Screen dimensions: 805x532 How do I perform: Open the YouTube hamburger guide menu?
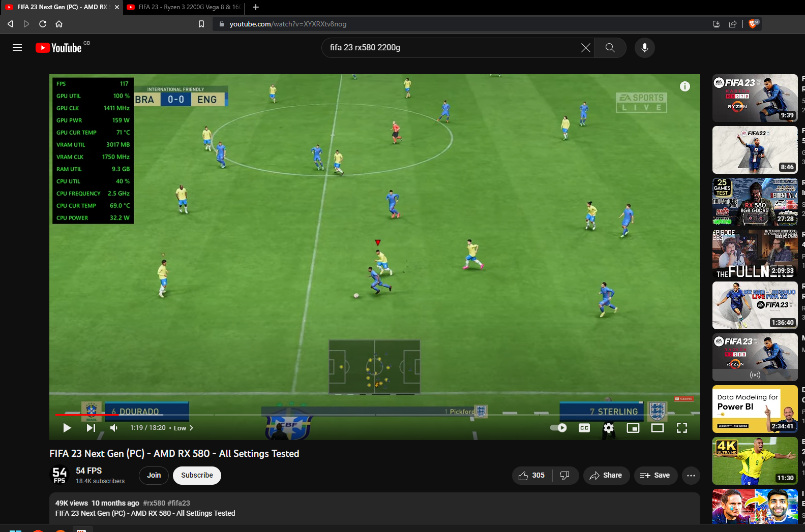click(17, 47)
